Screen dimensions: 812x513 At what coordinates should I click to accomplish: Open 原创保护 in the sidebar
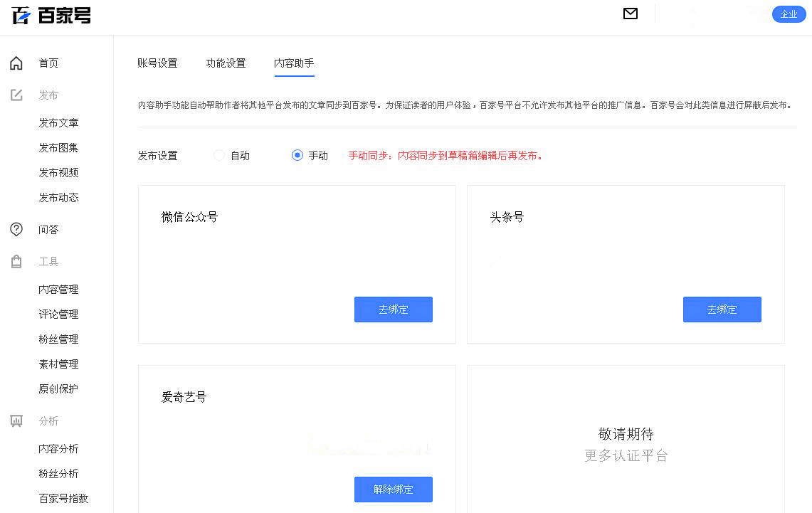click(58, 388)
